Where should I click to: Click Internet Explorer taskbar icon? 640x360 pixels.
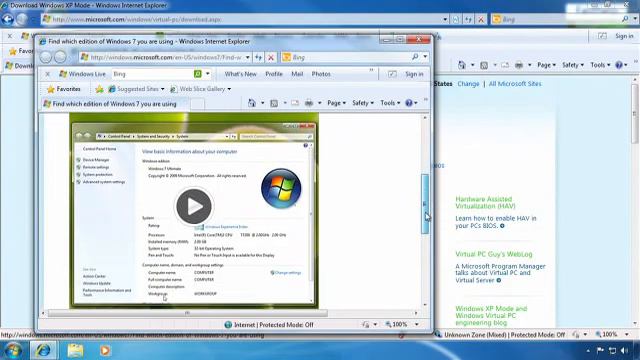pyautogui.click(x=43, y=350)
